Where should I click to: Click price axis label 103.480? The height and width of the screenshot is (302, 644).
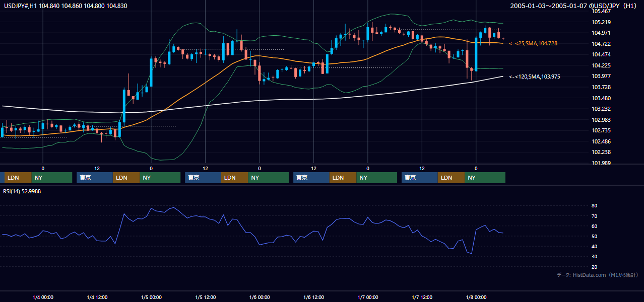click(602, 98)
